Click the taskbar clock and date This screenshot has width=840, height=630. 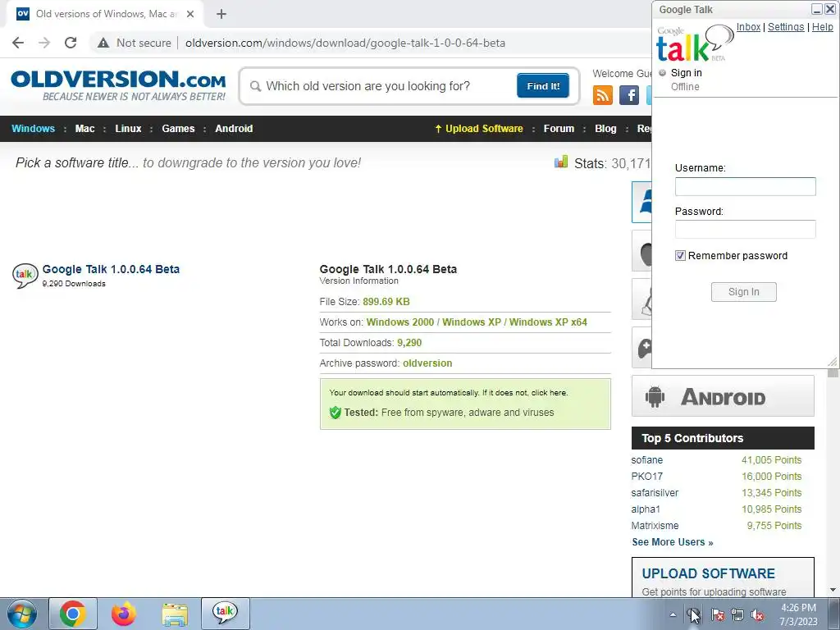798,614
